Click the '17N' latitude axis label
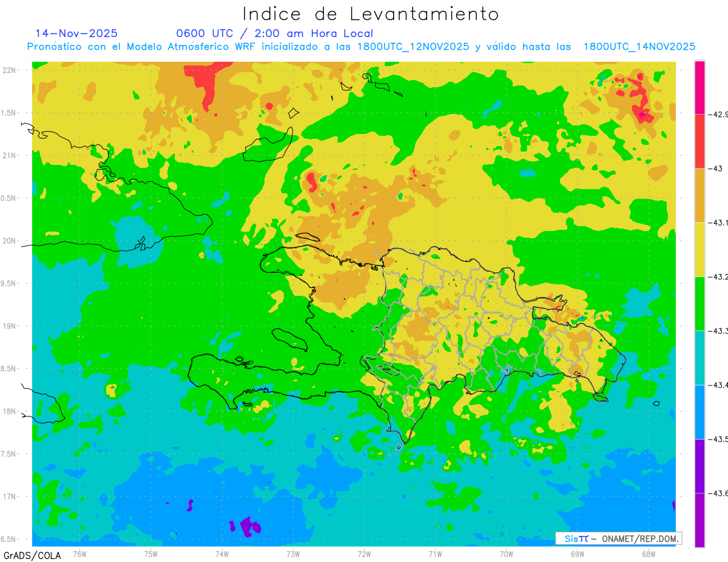The image size is (728, 562). pyautogui.click(x=10, y=497)
